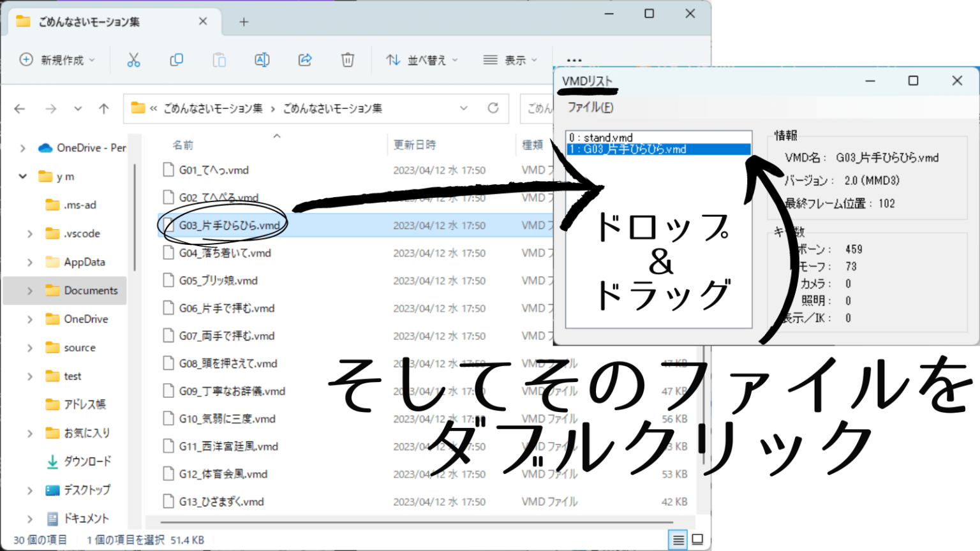Viewport: 980px width, 551px height.
Task: Switch to details view via status bar icon
Action: 676,540
